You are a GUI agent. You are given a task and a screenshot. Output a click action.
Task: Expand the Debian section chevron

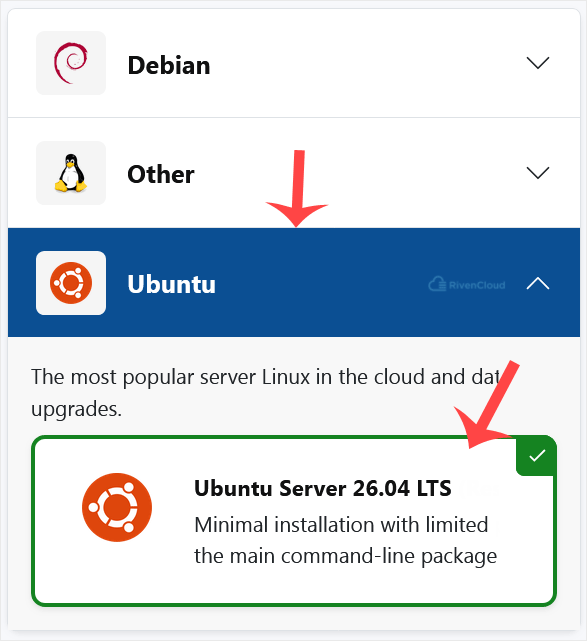(x=538, y=63)
